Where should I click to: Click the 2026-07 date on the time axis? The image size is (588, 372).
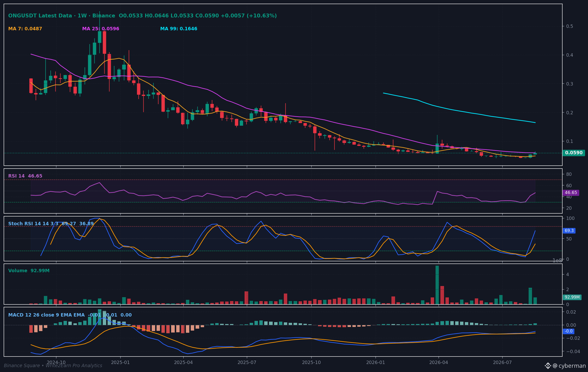coord(502,363)
